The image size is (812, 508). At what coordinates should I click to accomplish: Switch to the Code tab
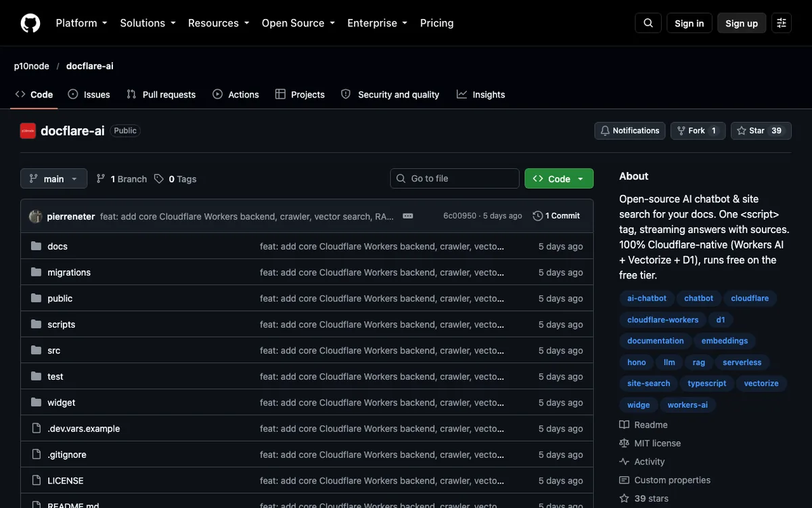tap(34, 95)
